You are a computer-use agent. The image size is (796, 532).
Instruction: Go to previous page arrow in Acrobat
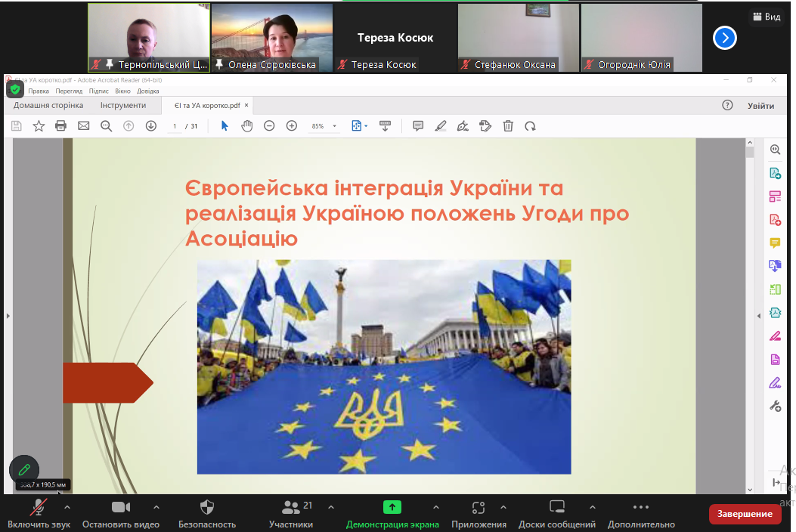coord(129,126)
